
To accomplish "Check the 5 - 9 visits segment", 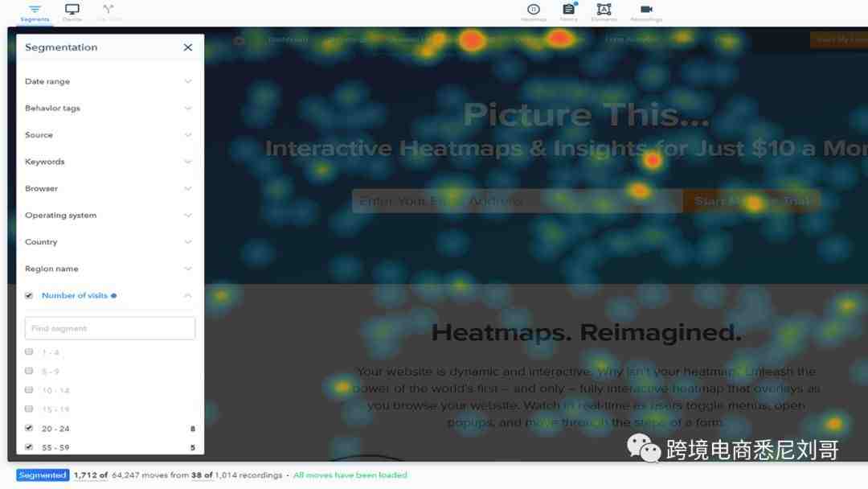I will [29, 371].
